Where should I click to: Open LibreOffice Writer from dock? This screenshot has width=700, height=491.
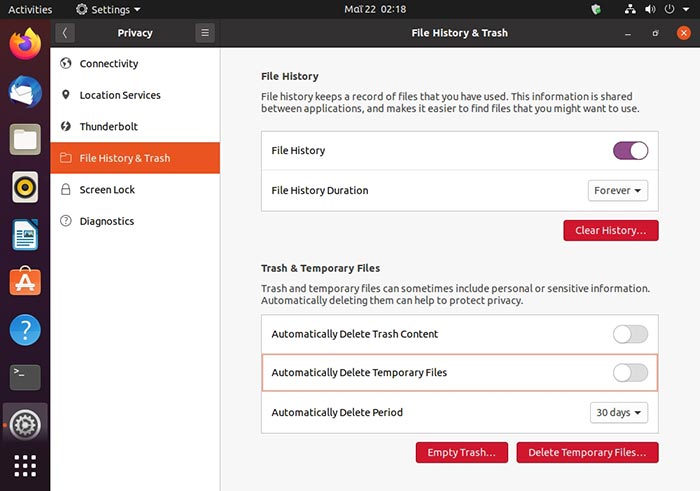(x=25, y=235)
